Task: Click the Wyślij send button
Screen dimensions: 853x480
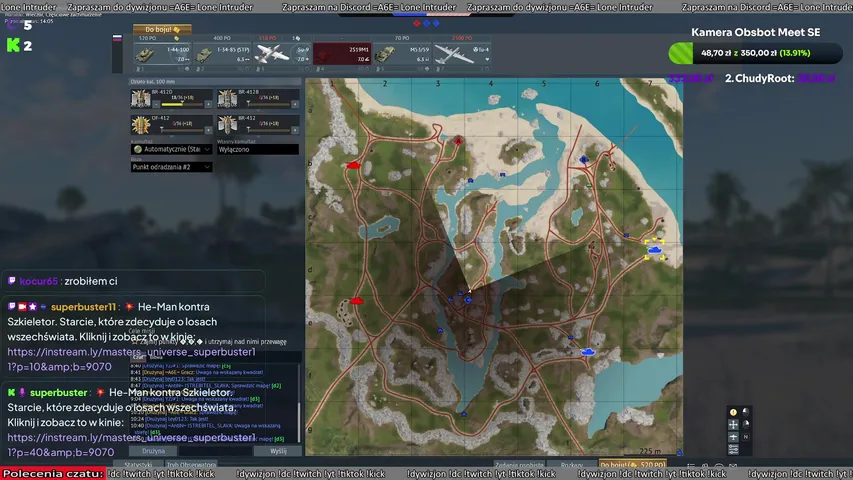Action: click(278, 451)
